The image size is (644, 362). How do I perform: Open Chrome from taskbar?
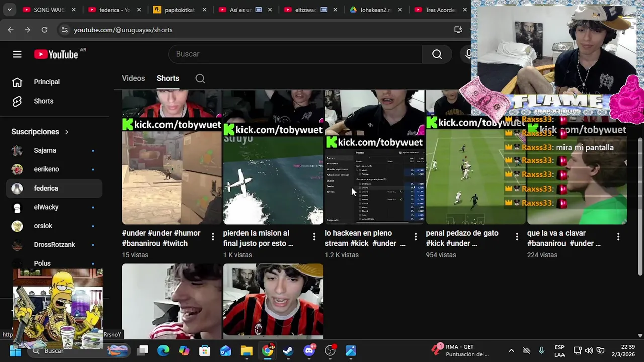(x=267, y=351)
